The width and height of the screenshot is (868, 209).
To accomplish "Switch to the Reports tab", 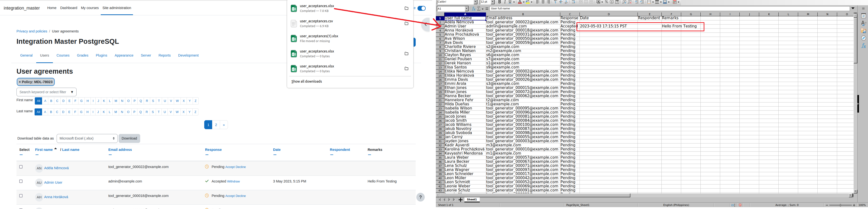I will click(x=165, y=56).
